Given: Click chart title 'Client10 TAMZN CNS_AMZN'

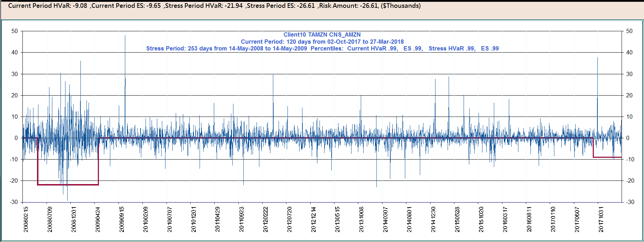Looking at the screenshot, I should tap(322, 34).
